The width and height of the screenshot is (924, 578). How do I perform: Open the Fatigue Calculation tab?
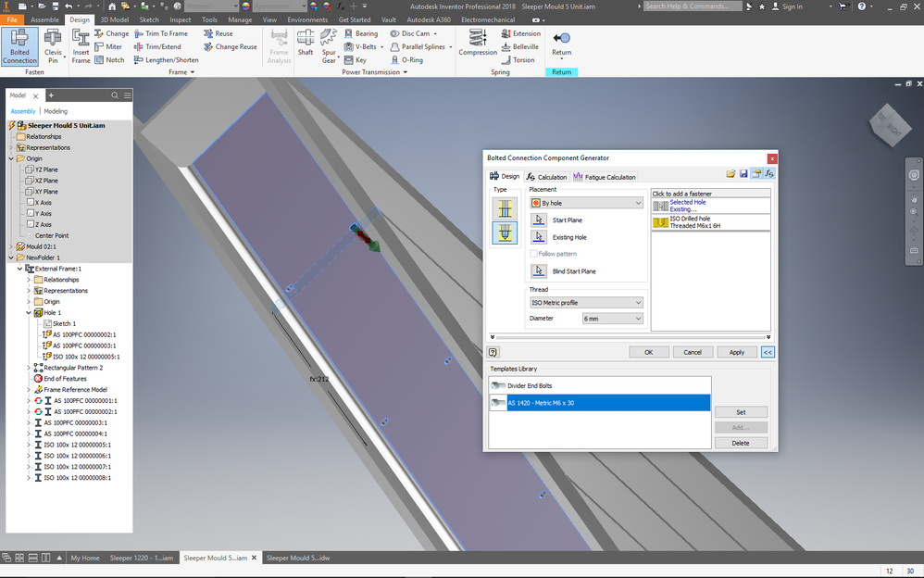coord(605,177)
